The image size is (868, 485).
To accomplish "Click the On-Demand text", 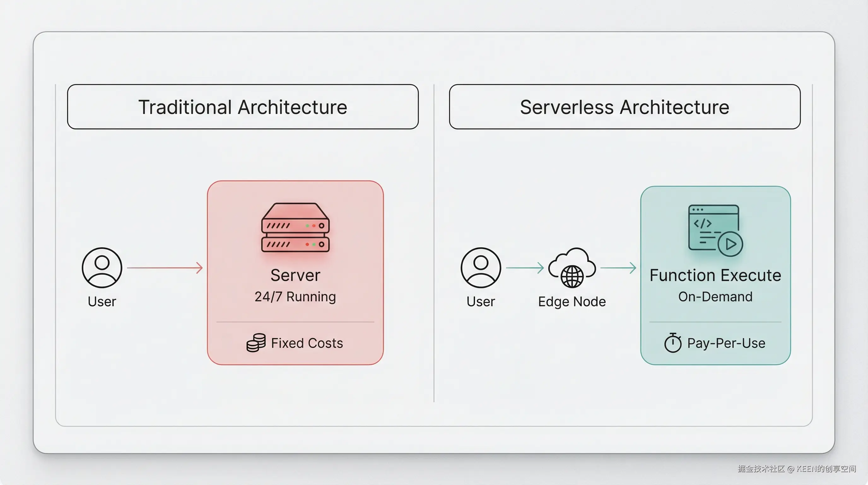I will (x=715, y=297).
